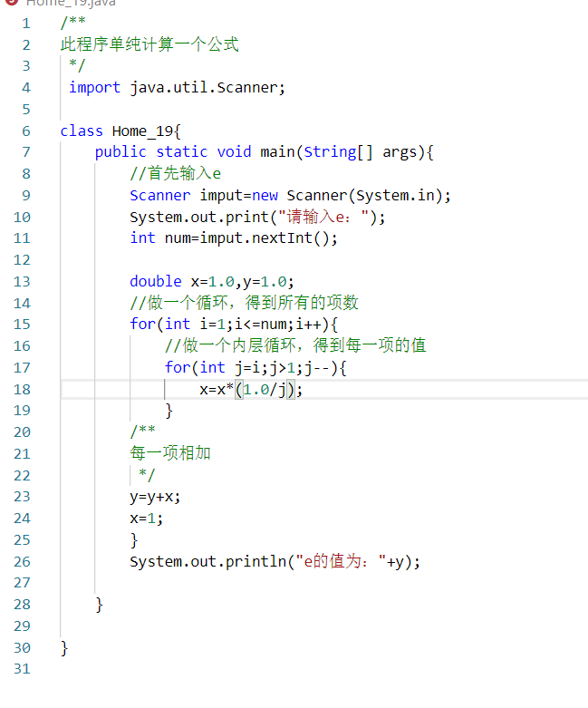
Task: Click line number 31 in the gutter
Action: click(x=22, y=669)
